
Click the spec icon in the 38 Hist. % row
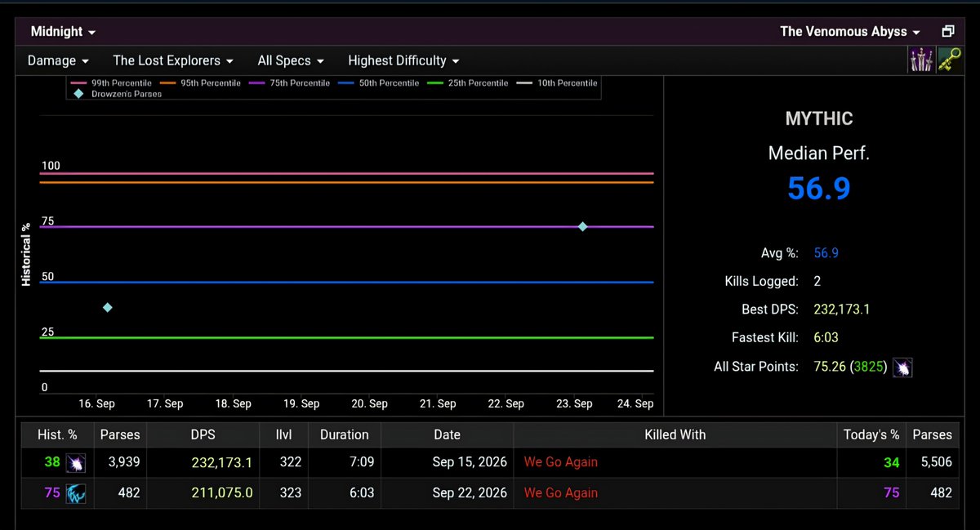[76, 462]
